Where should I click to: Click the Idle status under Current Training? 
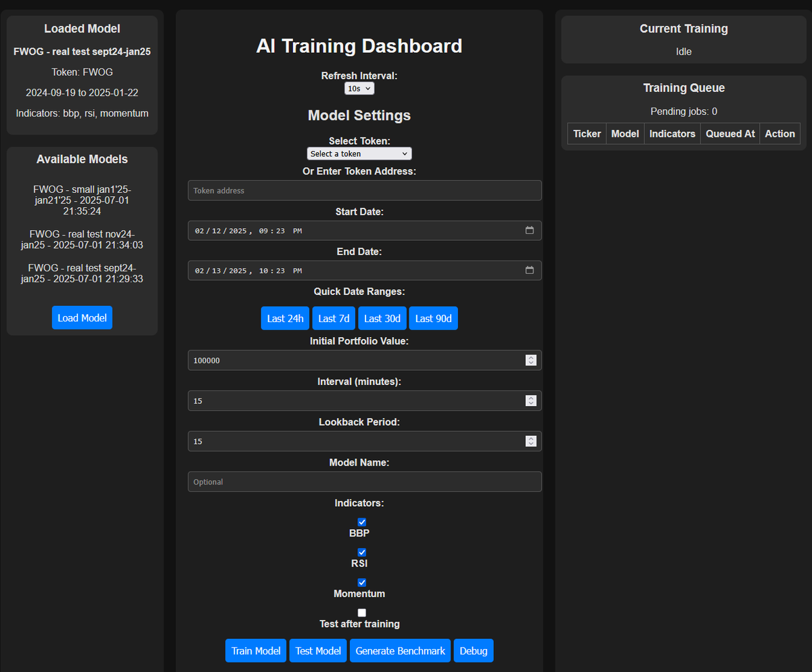click(683, 51)
